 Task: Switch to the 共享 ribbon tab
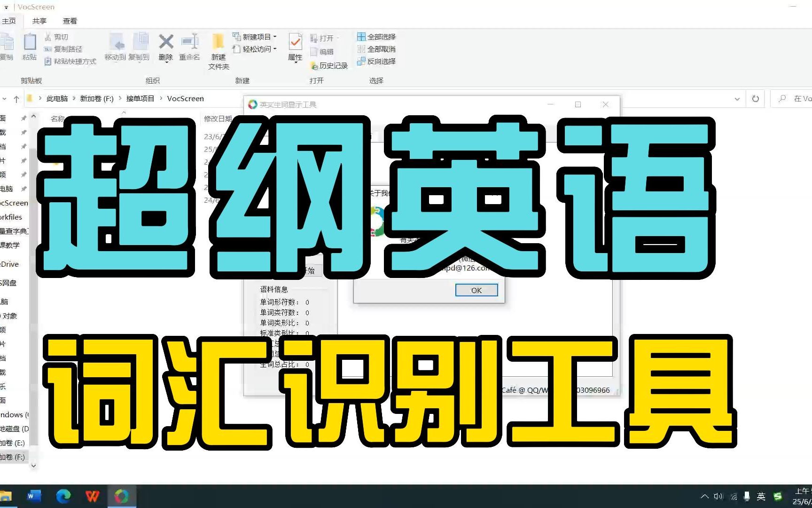[39, 20]
